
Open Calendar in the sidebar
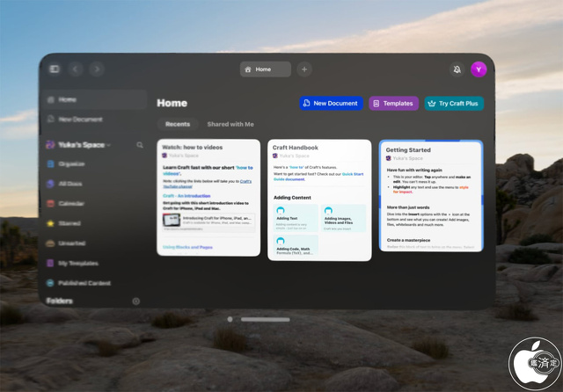point(94,203)
